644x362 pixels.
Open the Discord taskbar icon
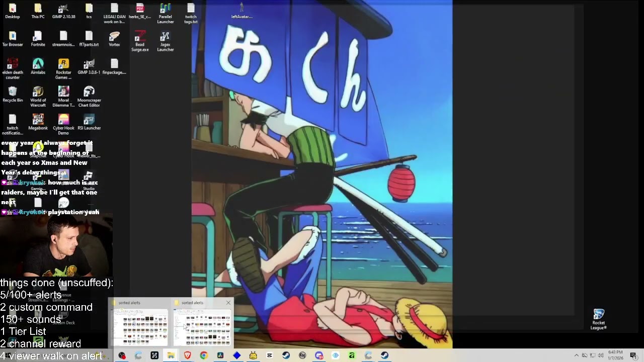pyautogui.click(x=319, y=355)
